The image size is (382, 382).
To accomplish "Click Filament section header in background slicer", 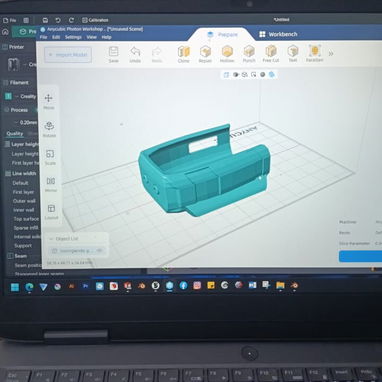I will pos(19,83).
